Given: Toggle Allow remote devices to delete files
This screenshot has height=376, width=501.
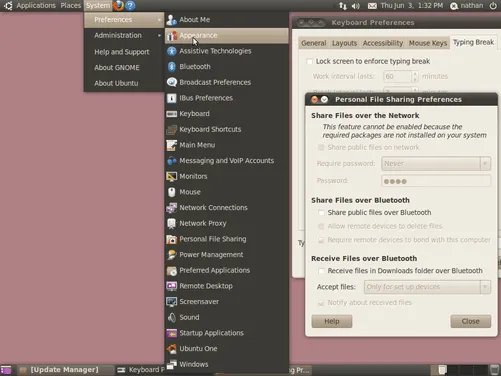Looking at the screenshot, I should 321,226.
